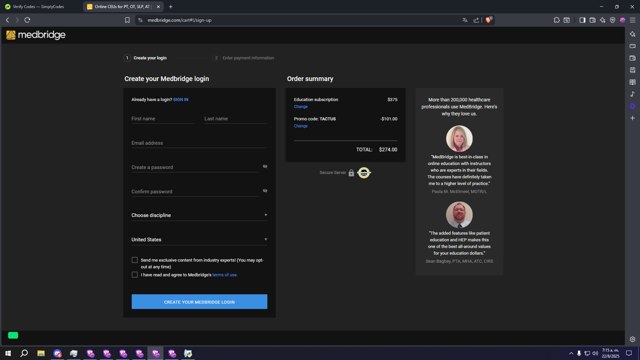Image resolution: width=640 pixels, height=360 pixels.
Task: Click Create Your Medbridge Login button
Action: click(x=199, y=302)
